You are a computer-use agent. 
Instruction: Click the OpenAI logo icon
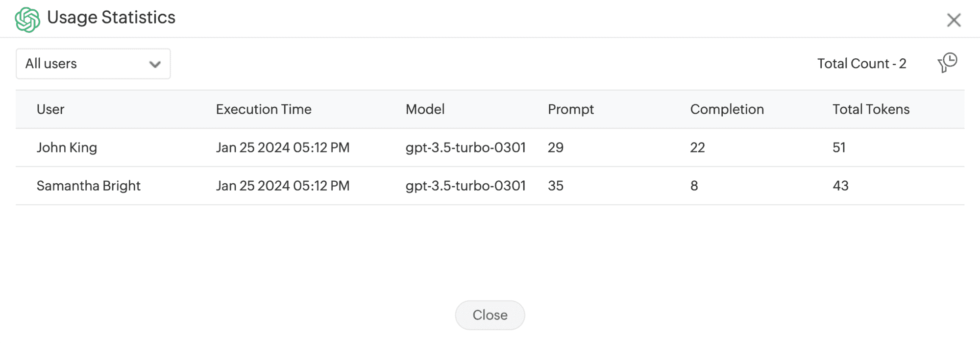coord(27,20)
